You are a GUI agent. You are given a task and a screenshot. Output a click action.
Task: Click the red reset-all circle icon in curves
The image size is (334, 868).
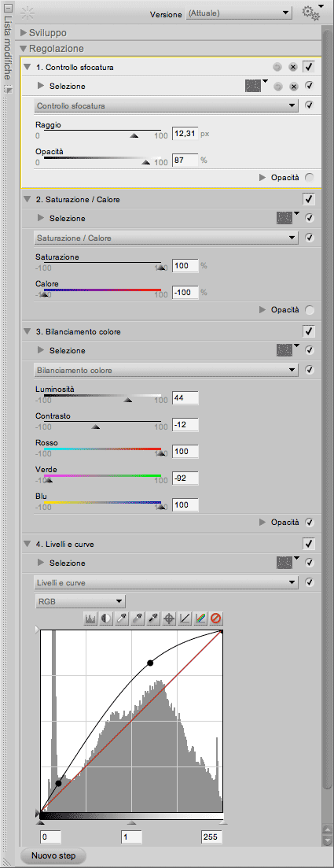[217, 618]
